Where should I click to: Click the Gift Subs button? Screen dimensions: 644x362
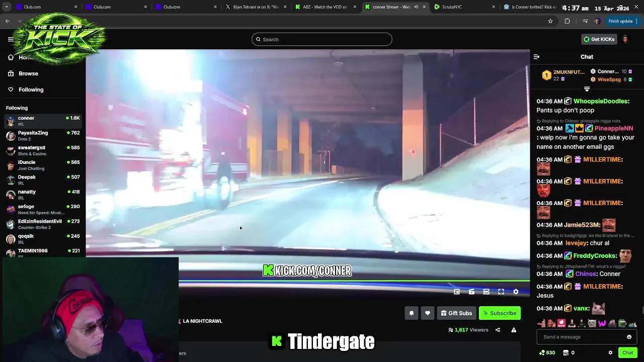pos(456,313)
